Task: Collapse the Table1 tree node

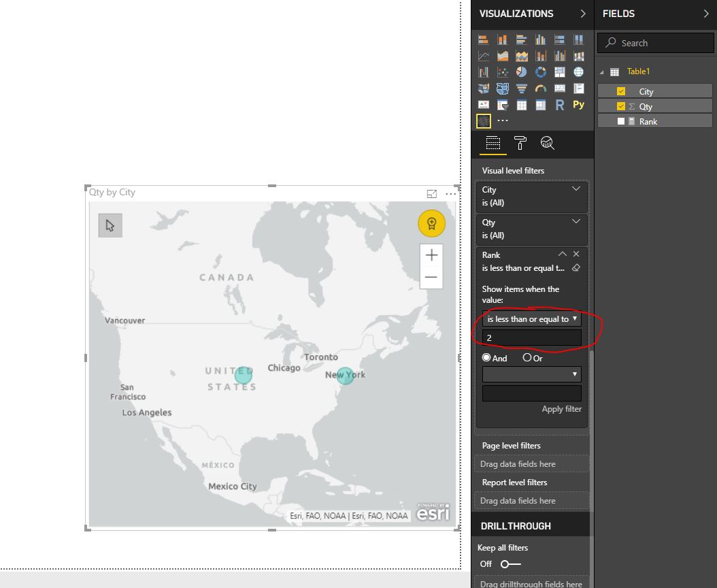Action: tap(602, 72)
